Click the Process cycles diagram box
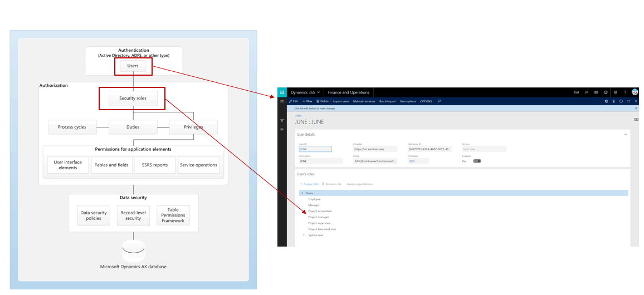The image size is (644, 295). click(x=72, y=127)
